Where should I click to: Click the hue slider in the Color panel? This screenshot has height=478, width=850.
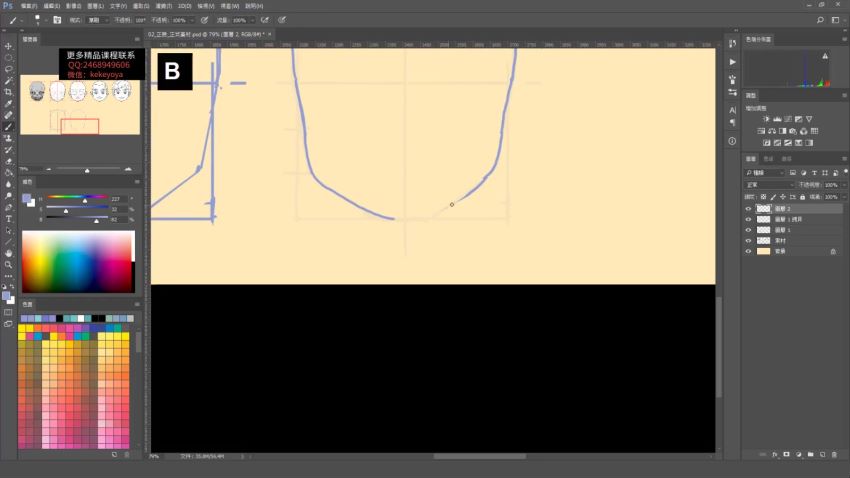coord(76,197)
